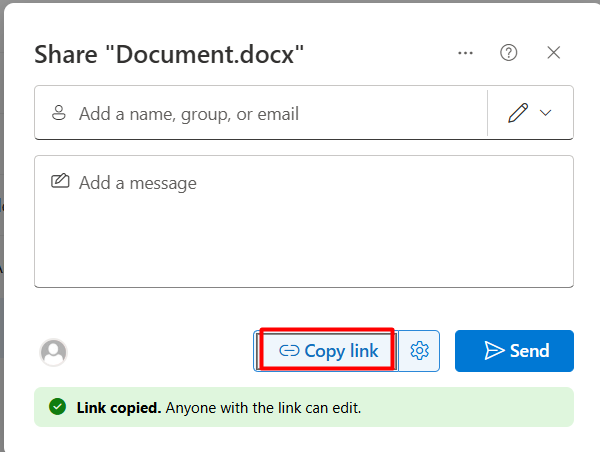Open the more options ellipsis menu
600x452 pixels.
[x=465, y=53]
